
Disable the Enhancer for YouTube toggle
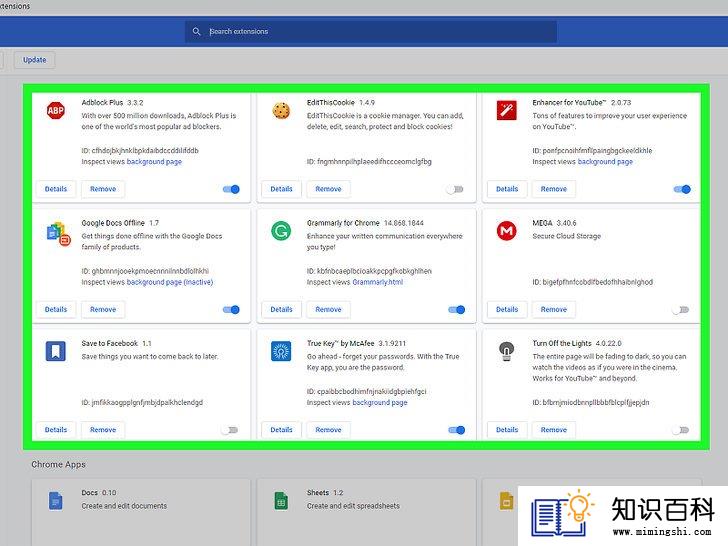click(682, 189)
